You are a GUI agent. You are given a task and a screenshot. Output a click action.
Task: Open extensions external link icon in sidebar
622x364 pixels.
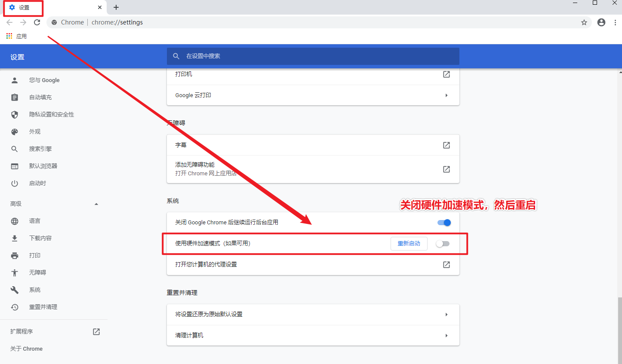pos(96,332)
